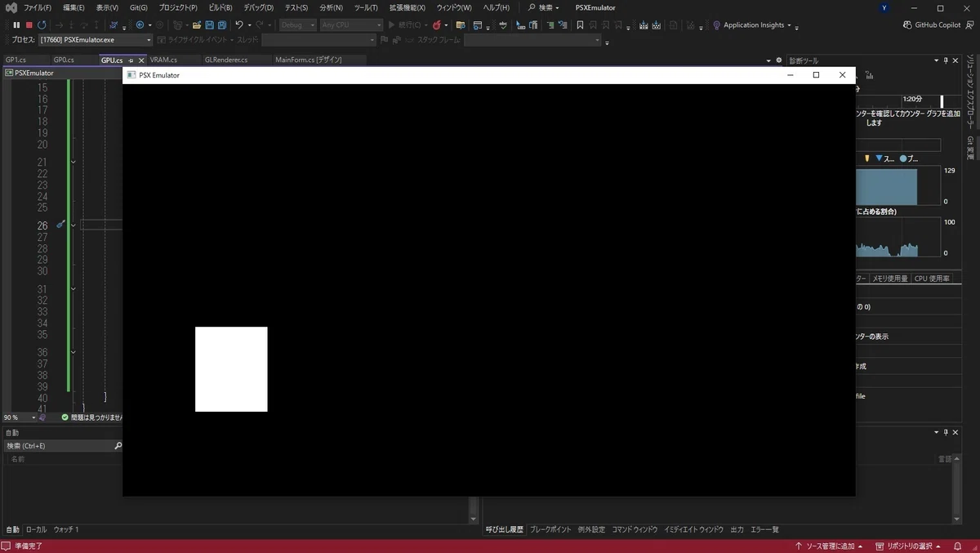
Task: Click the user account avatar Y
Action: [885, 7]
